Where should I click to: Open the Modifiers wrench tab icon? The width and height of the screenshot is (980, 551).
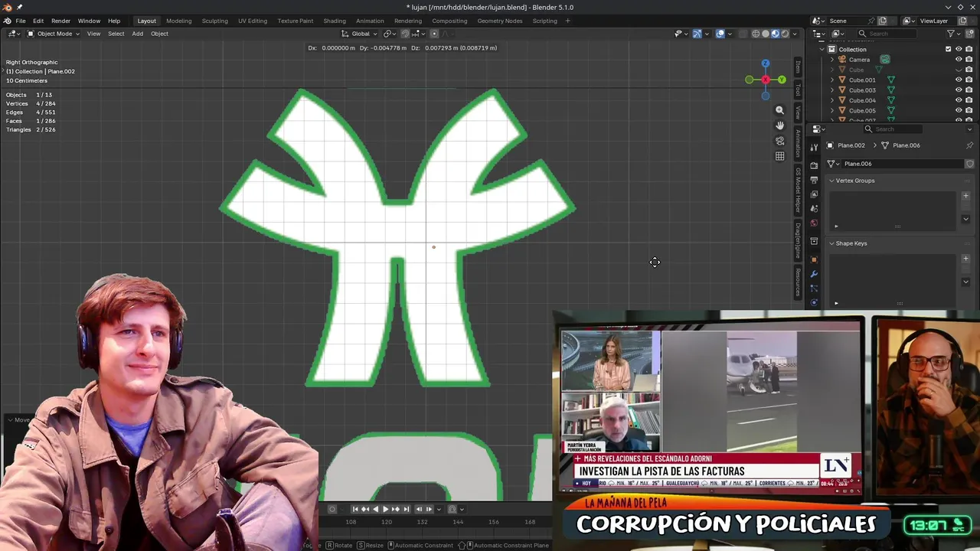[814, 274]
